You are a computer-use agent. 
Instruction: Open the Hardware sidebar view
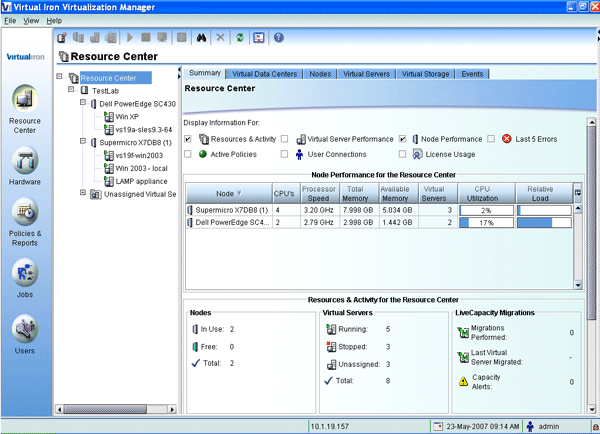25,160
